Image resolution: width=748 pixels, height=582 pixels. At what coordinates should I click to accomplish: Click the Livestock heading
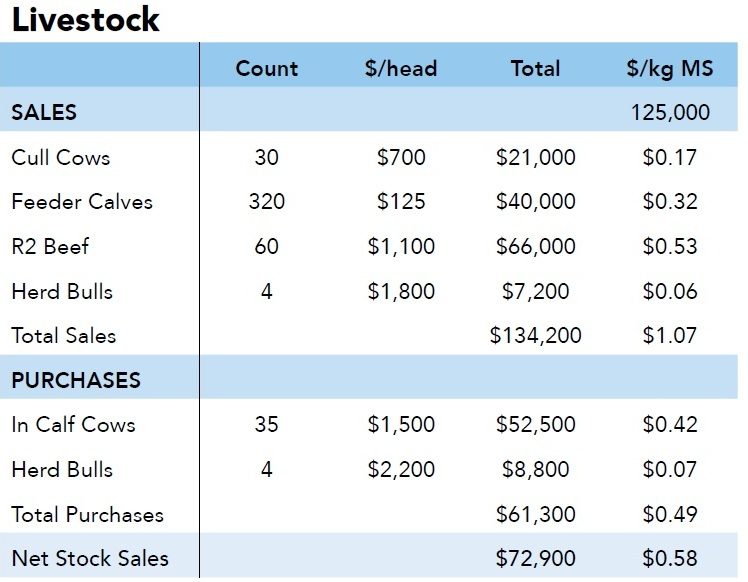(85, 20)
